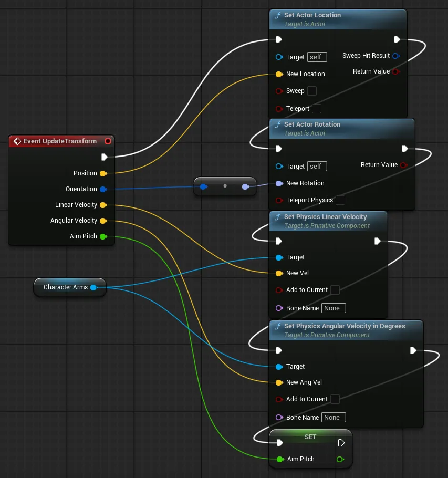Click Target pin on Set Actor Rotation
Viewport: 448px width, 478px height.
tap(279, 167)
